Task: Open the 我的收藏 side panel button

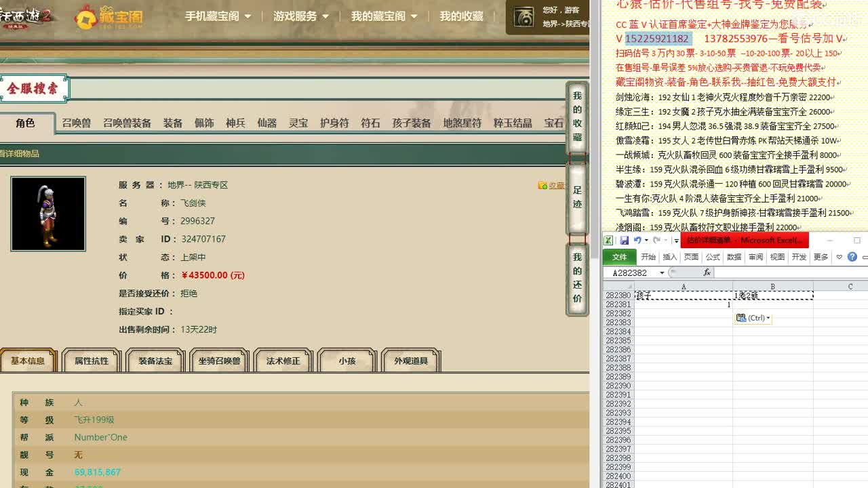Action: (577, 117)
